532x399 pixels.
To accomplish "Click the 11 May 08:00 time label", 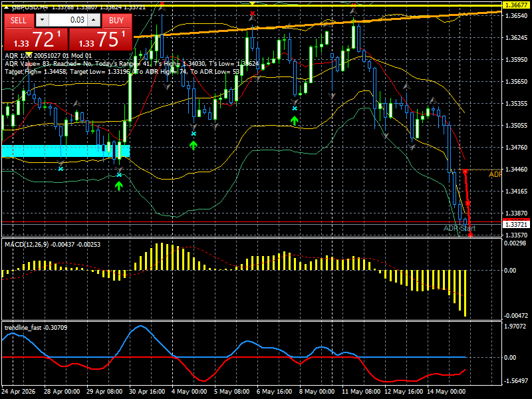I will (361, 391).
